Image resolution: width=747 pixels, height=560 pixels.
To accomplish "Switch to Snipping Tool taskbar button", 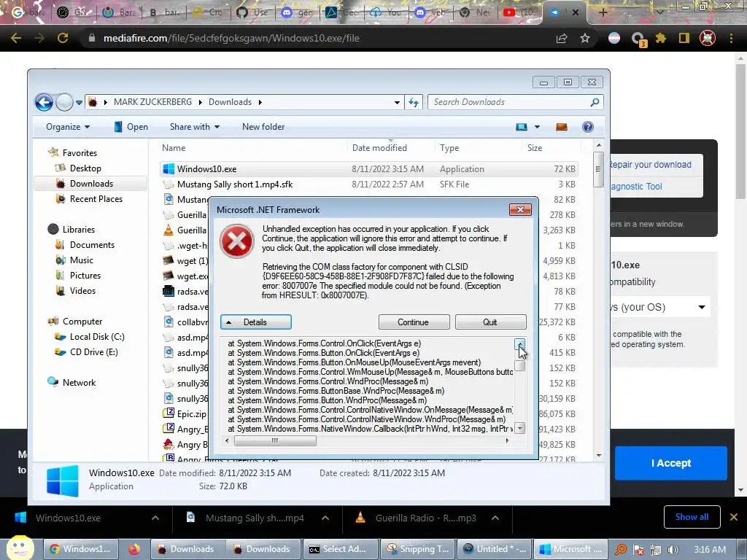I will pos(417,549).
